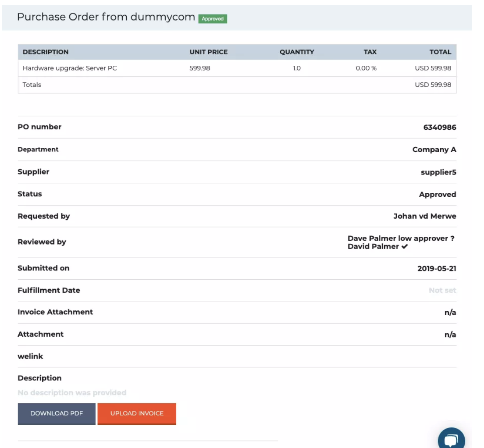Select the TOTAL column header

(440, 52)
